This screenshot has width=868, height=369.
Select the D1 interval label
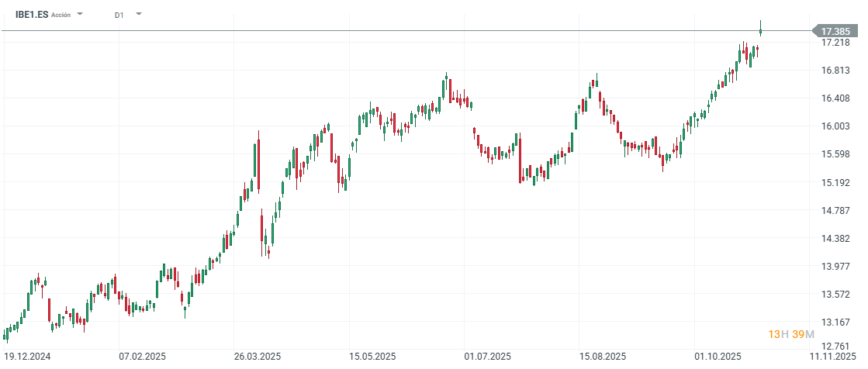(x=119, y=15)
